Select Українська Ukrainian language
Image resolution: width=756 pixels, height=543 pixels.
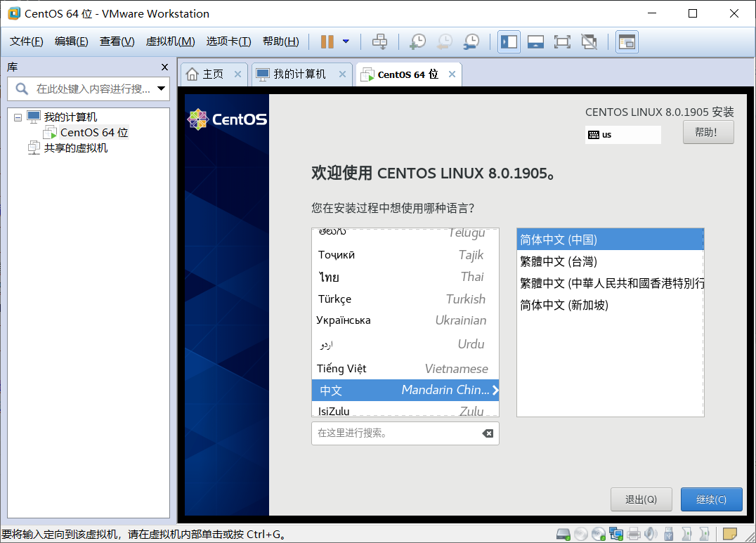coord(405,321)
